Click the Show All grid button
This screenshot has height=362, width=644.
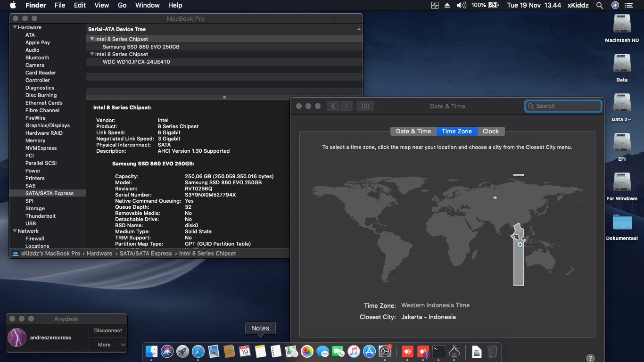click(365, 106)
